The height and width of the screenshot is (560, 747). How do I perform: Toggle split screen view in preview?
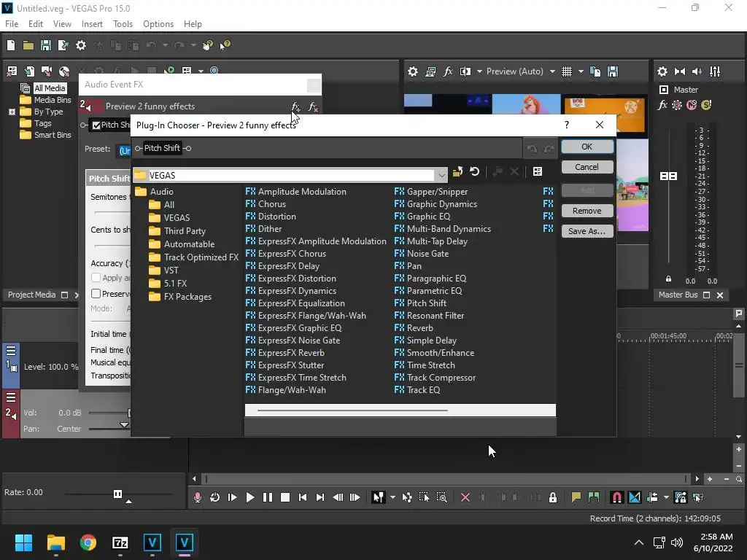point(465,71)
